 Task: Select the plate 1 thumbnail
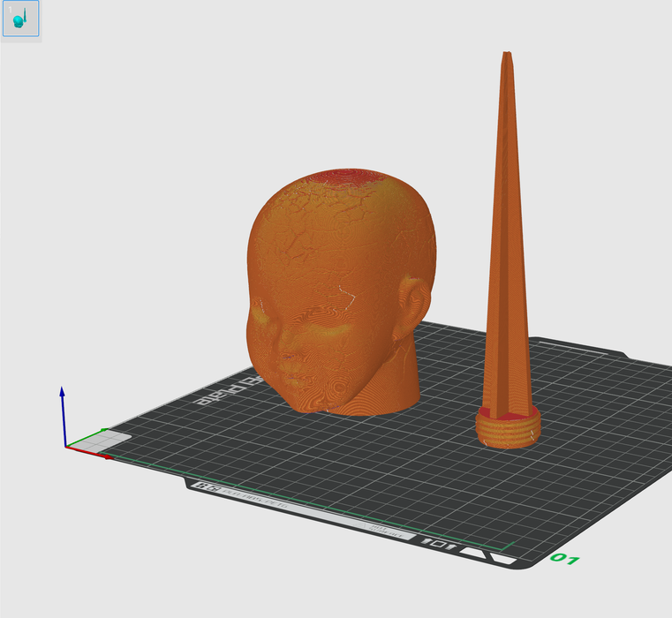point(20,18)
